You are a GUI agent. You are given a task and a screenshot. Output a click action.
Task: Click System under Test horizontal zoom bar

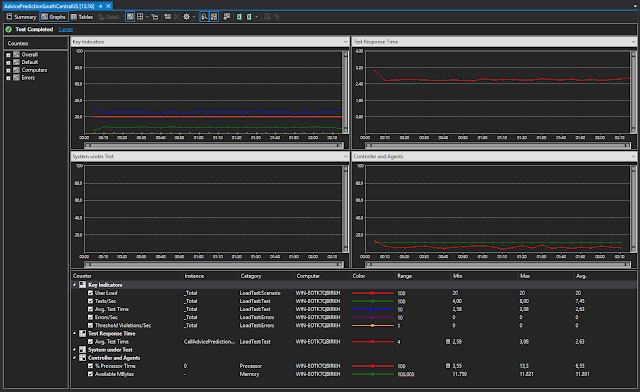click(x=213, y=265)
